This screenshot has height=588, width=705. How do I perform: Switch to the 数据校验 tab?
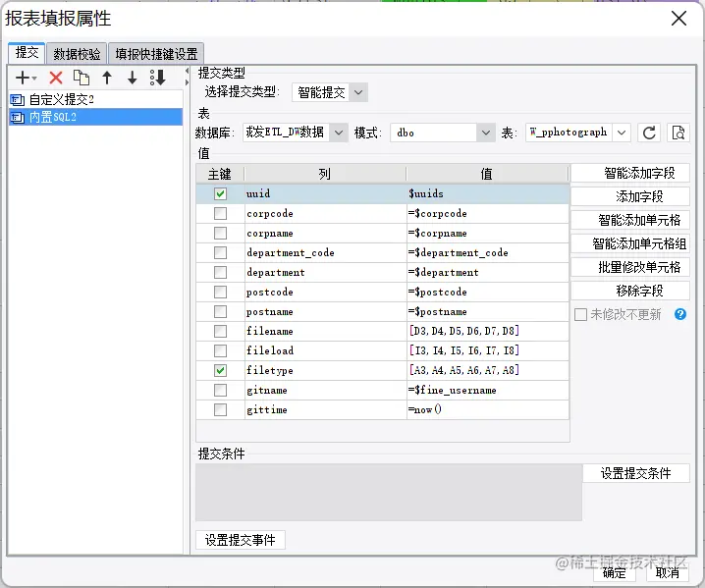click(77, 54)
